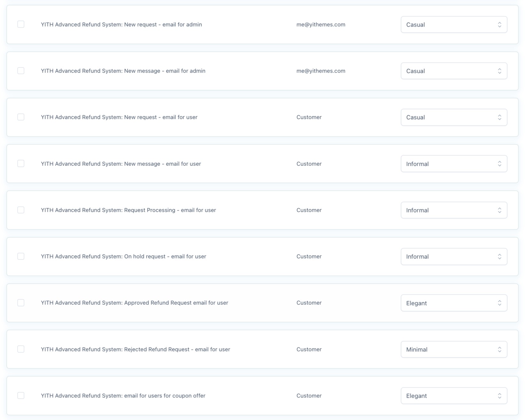Open Informal dropdown for New message user email
The width and height of the screenshot is (525, 420).
pyautogui.click(x=454, y=164)
